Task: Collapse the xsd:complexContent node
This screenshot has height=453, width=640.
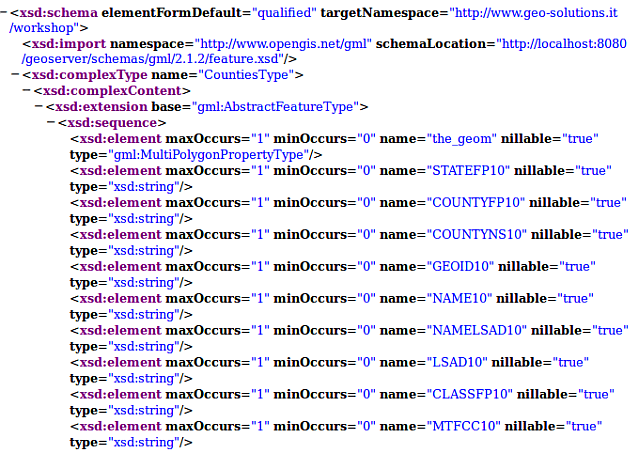Action: pos(27,90)
